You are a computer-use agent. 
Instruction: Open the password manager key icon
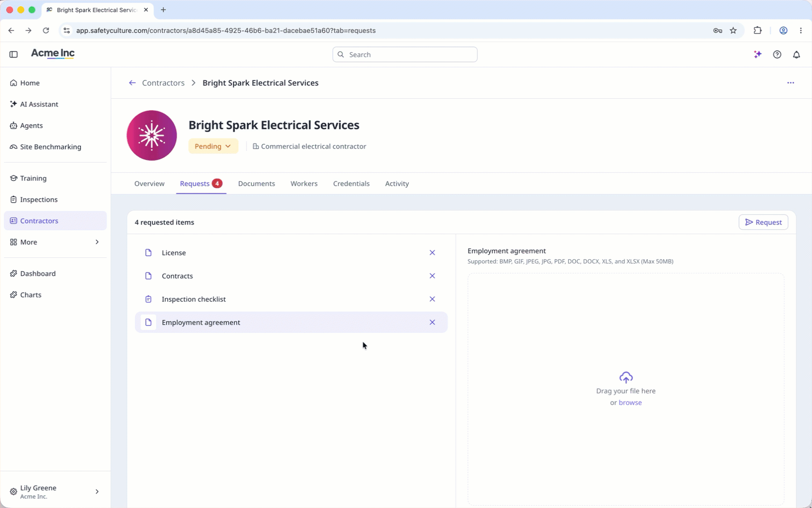[718, 30]
